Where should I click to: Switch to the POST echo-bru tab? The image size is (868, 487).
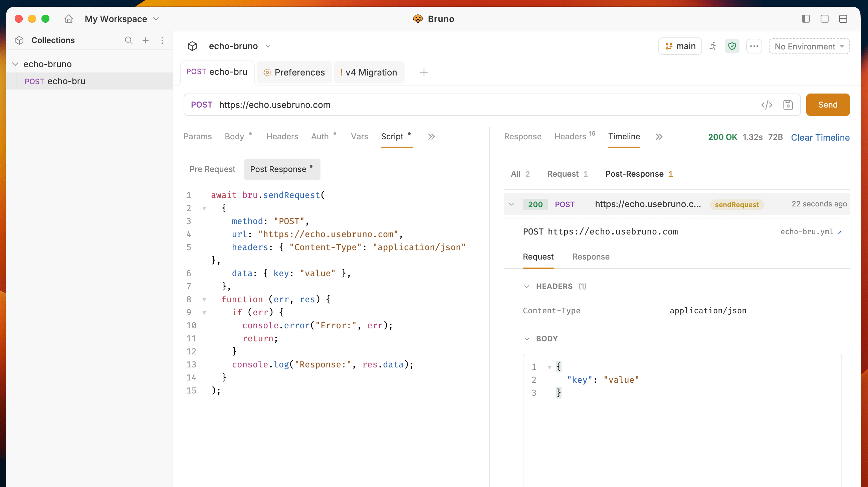pos(217,72)
